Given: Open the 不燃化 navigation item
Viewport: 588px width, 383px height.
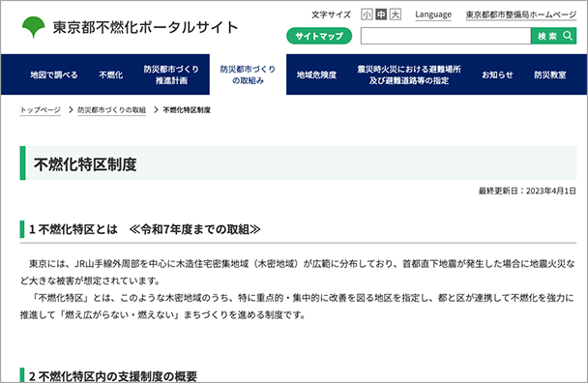Looking at the screenshot, I should [110, 74].
